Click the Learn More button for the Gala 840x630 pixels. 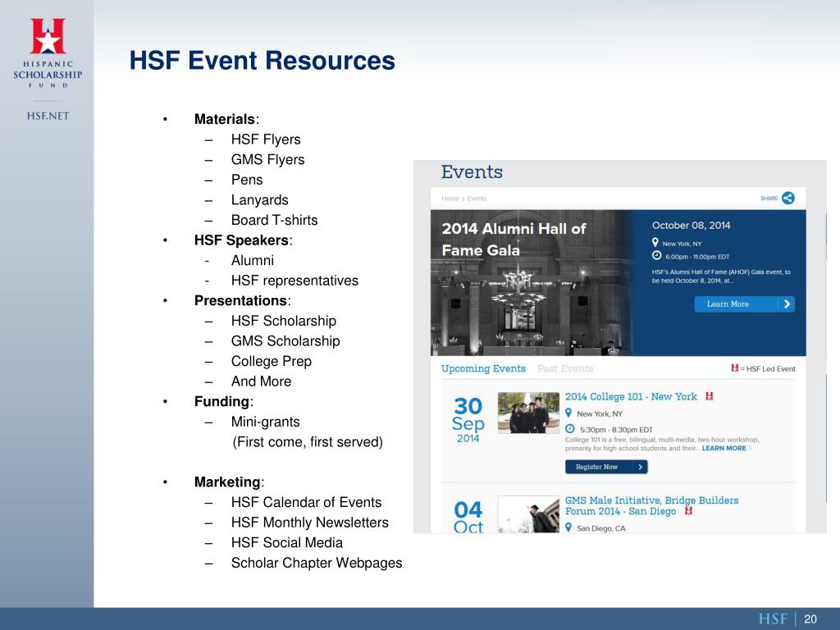pos(745,304)
